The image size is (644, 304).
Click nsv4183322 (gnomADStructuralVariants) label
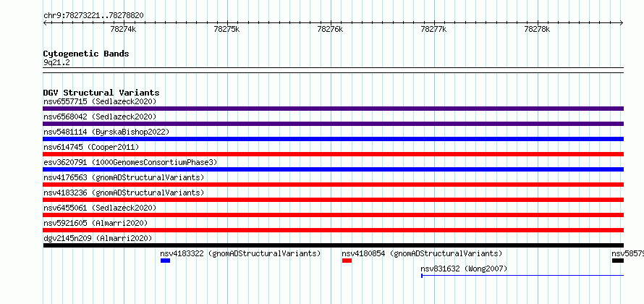tap(240, 253)
